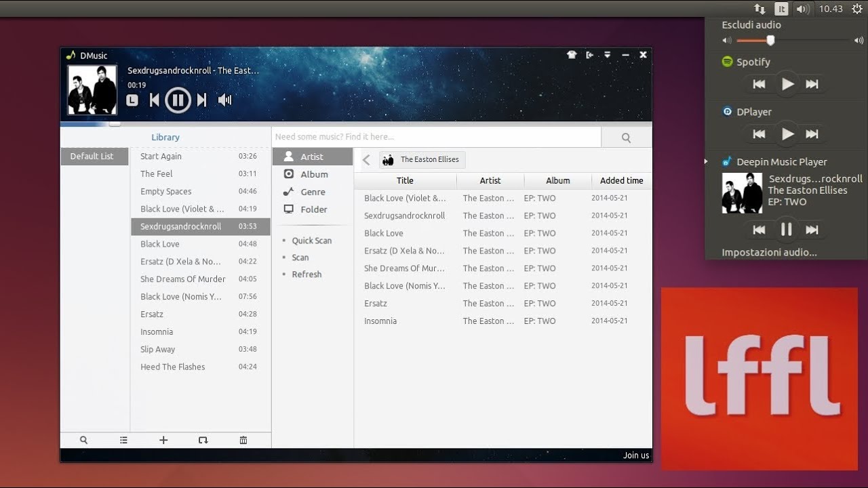Previous track in Deepin Music Player menu
The image size is (868, 488).
point(759,230)
